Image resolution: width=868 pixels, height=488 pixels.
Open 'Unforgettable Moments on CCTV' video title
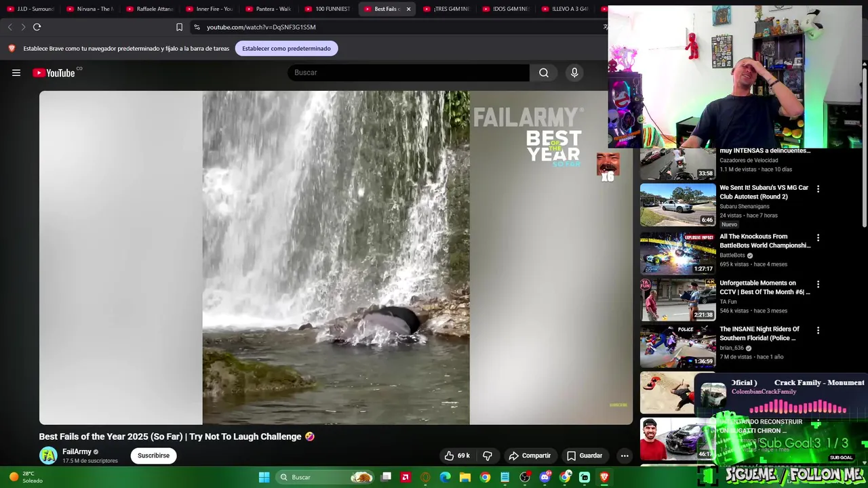click(x=765, y=287)
